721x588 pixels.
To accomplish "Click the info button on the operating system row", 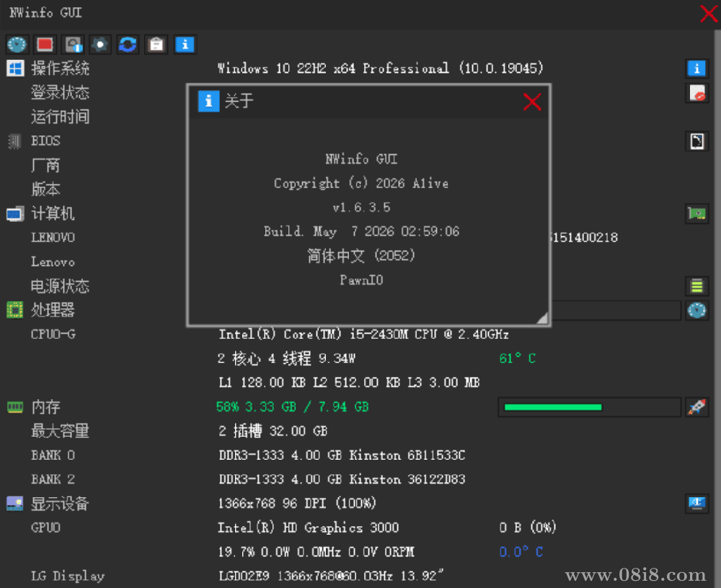I will (x=696, y=68).
